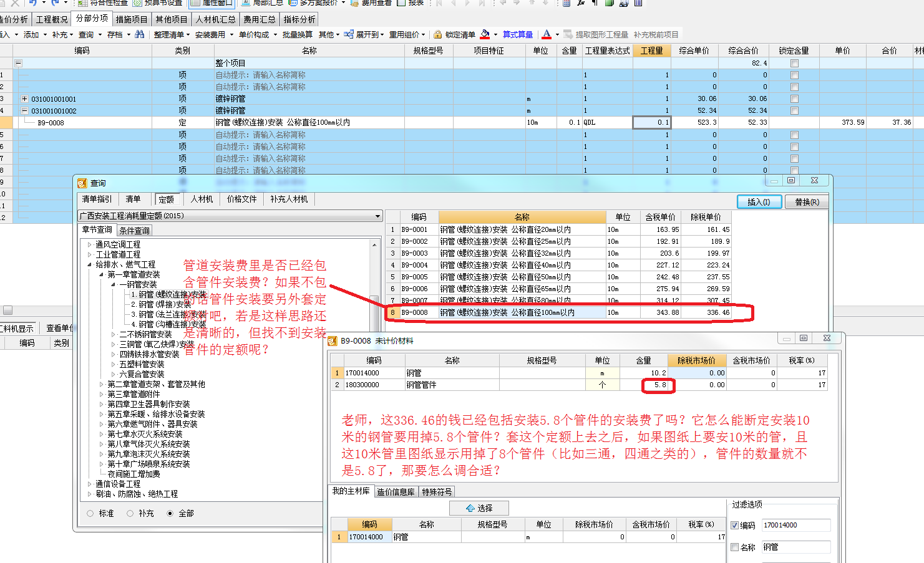The image size is (924, 563).
Task: Open the 安装费用 dropdown arrow
Action: 231,35
